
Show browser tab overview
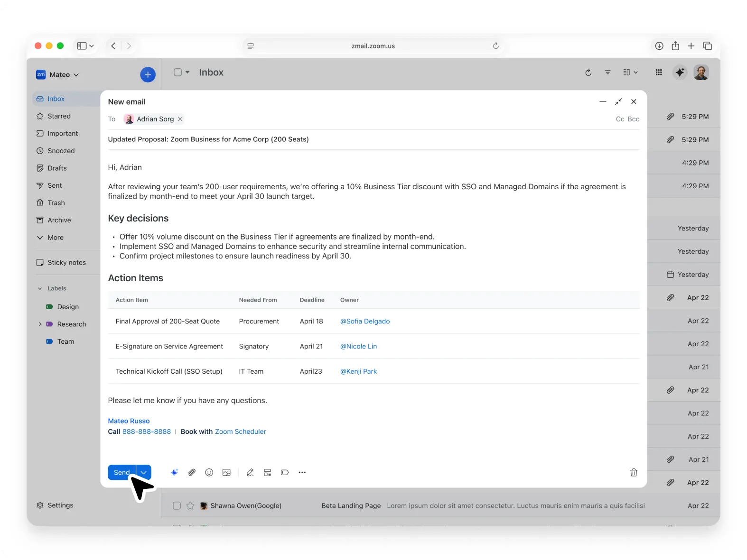click(707, 46)
